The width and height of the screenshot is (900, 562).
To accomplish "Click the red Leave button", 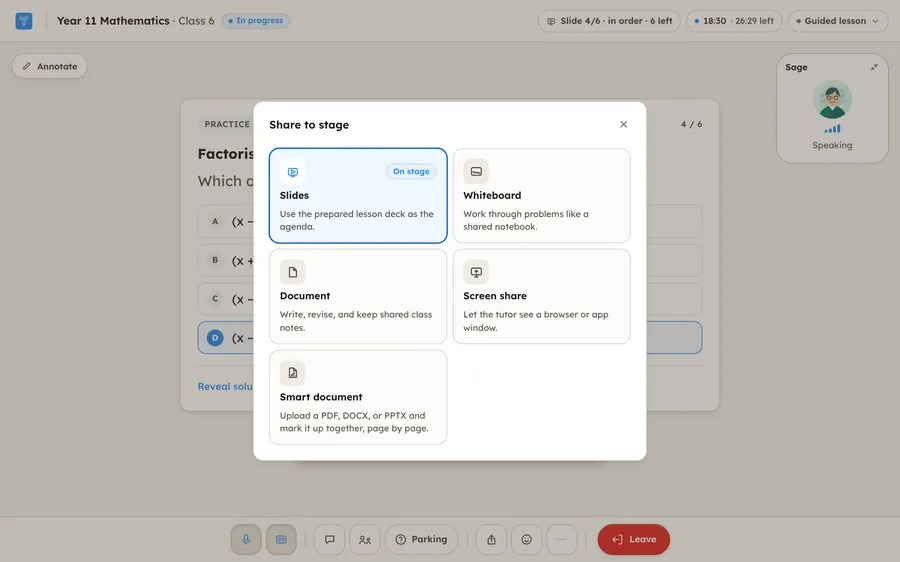I will [634, 539].
